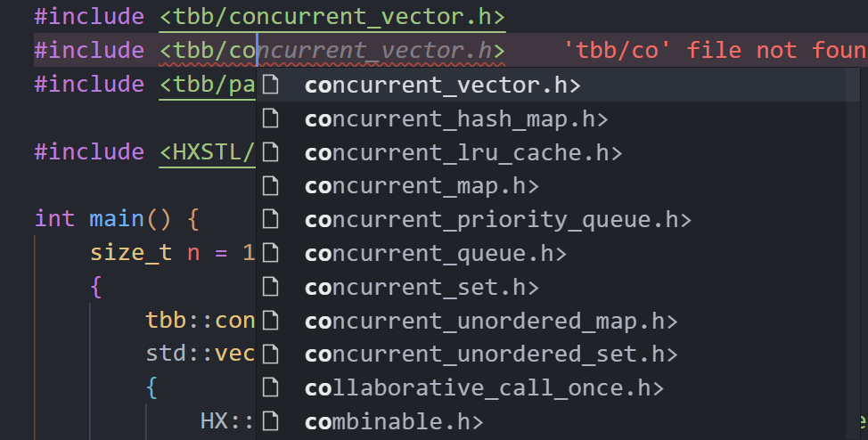
Task: Select concurrent_unordered_map.h completion
Action: coord(491,321)
